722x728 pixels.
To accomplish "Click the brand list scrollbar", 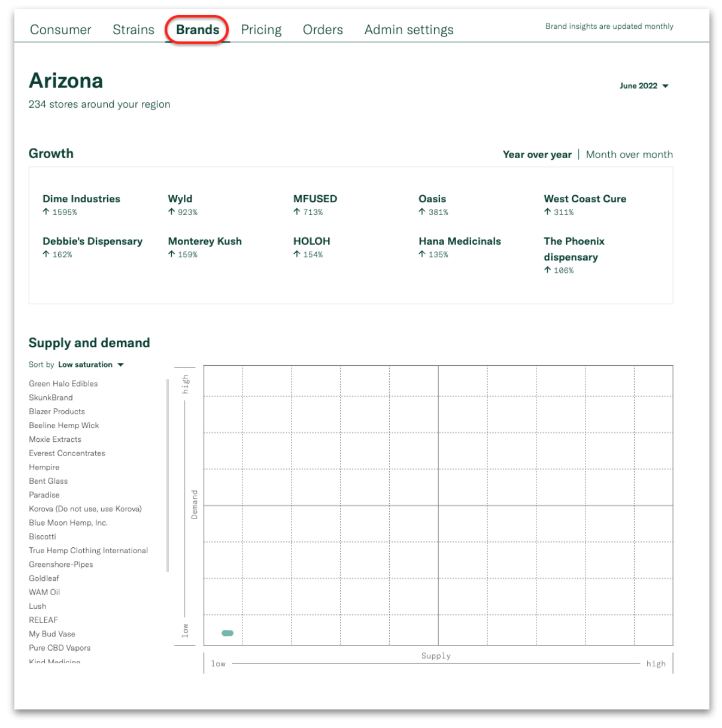I will click(x=168, y=475).
